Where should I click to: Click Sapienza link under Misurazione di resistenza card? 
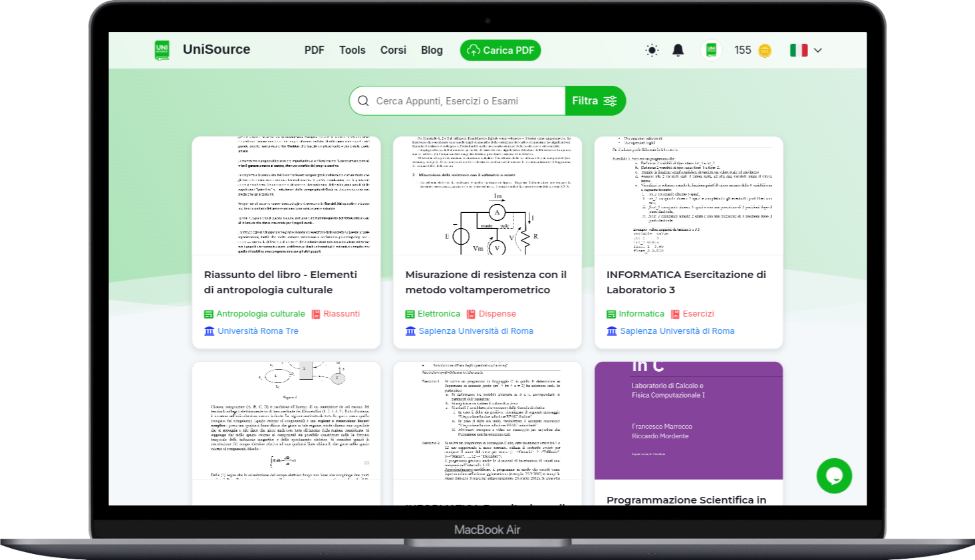(x=476, y=331)
